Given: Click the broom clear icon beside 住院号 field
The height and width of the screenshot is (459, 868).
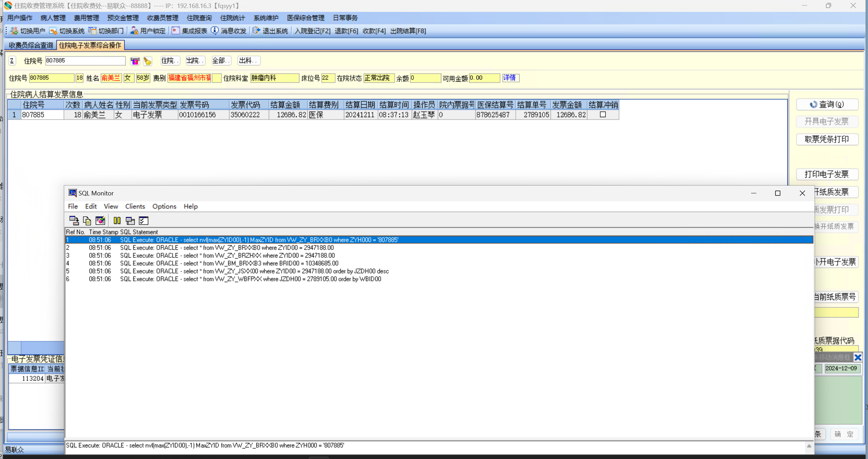Looking at the screenshot, I should [148, 61].
